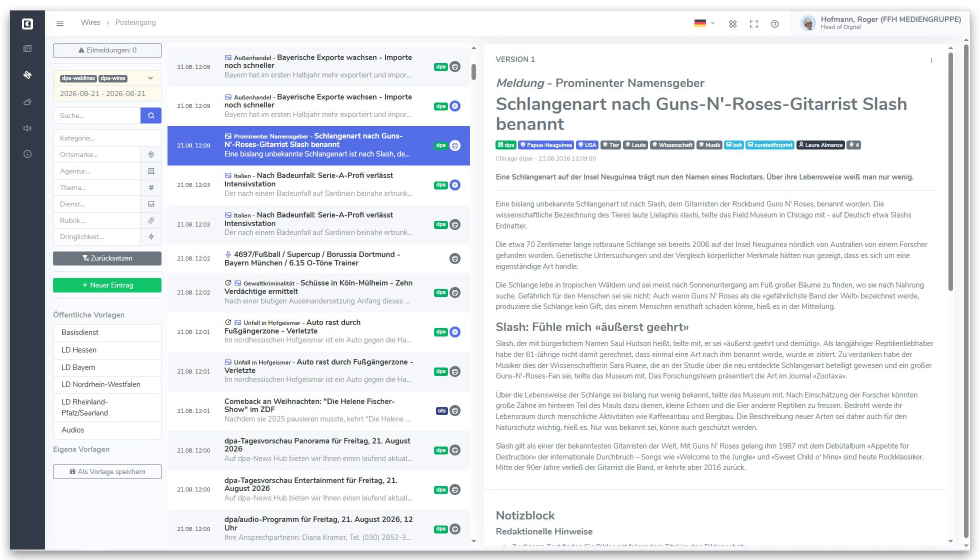Open the hamburger menu icon

(x=60, y=23)
